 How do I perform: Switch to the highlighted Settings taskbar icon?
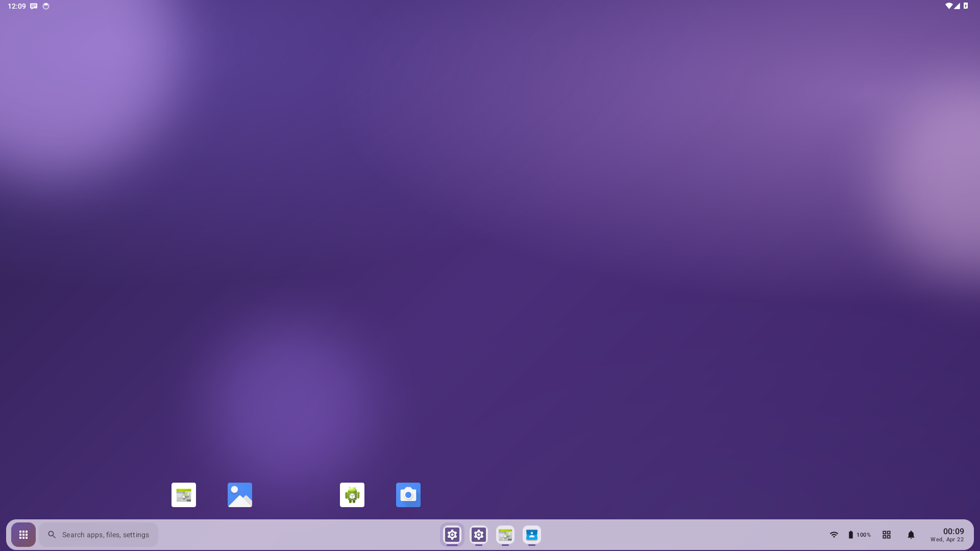(452, 535)
